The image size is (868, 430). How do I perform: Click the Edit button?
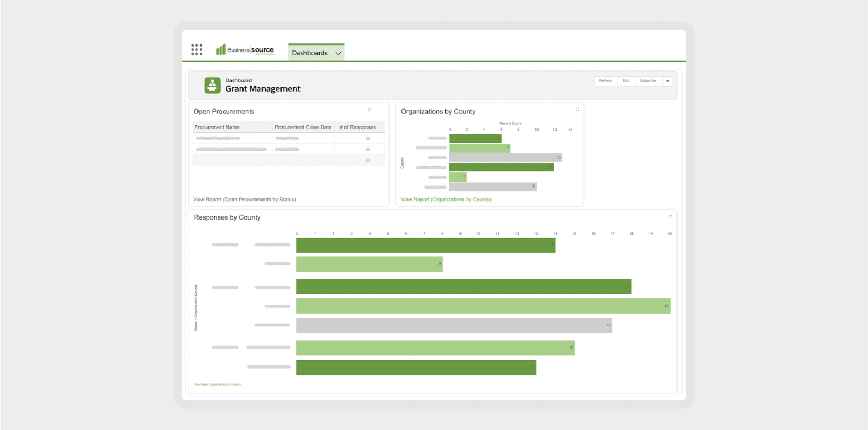[626, 81]
